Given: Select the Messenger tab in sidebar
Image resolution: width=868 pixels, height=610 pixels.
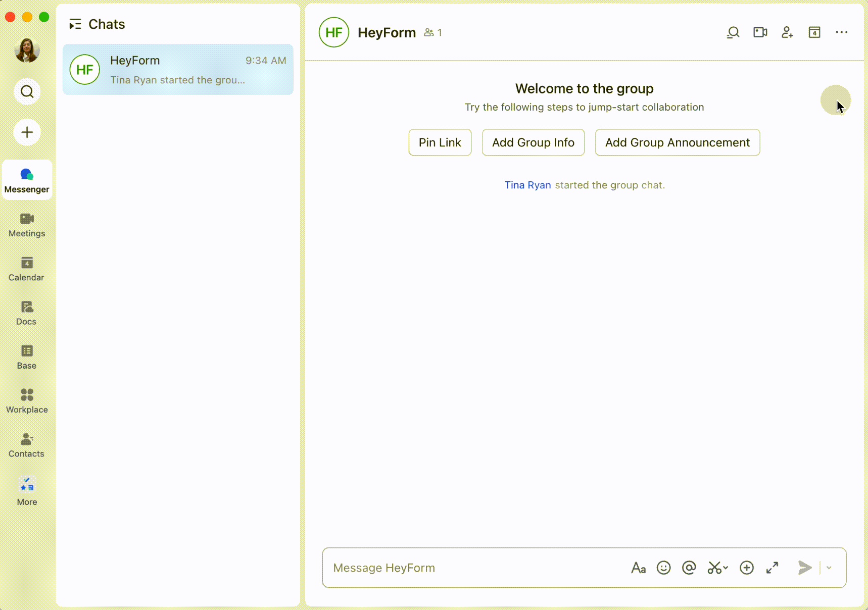Looking at the screenshot, I should point(26,179).
